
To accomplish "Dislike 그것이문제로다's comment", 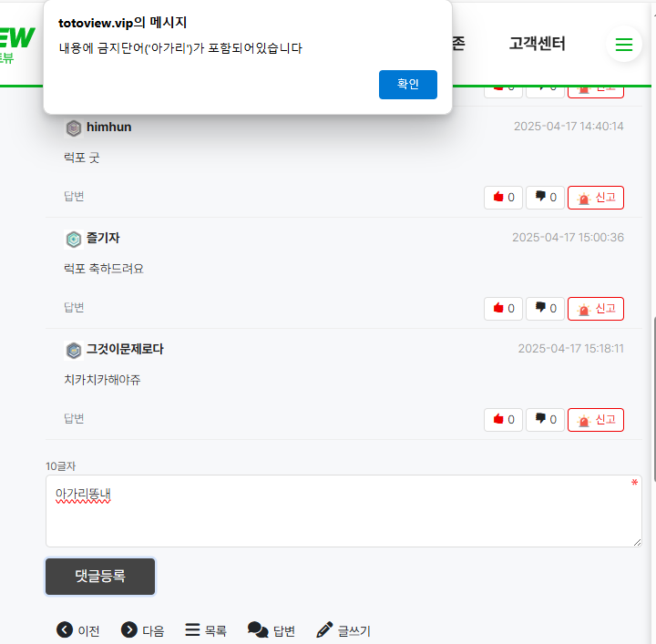I will [x=545, y=420].
